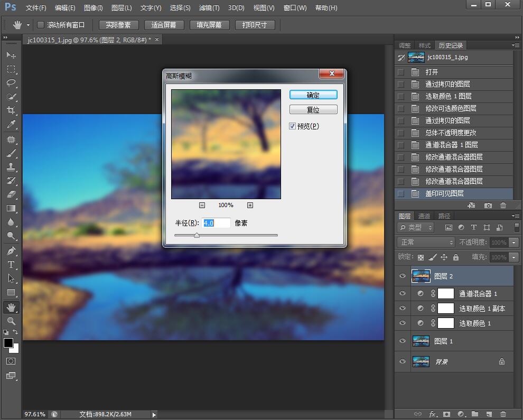Click the Pen tool icon
This screenshot has height=420, width=523.
click(11, 251)
